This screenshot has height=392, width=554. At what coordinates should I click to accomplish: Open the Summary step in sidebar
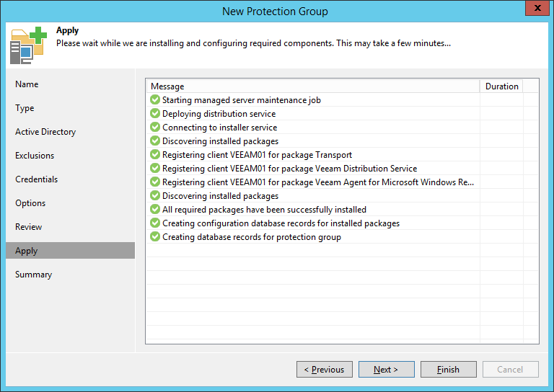34,275
